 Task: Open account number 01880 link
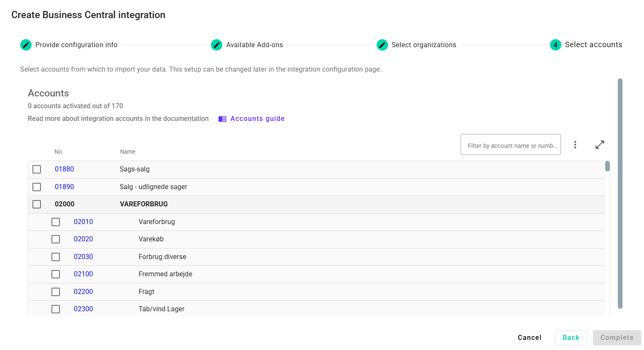click(x=64, y=169)
